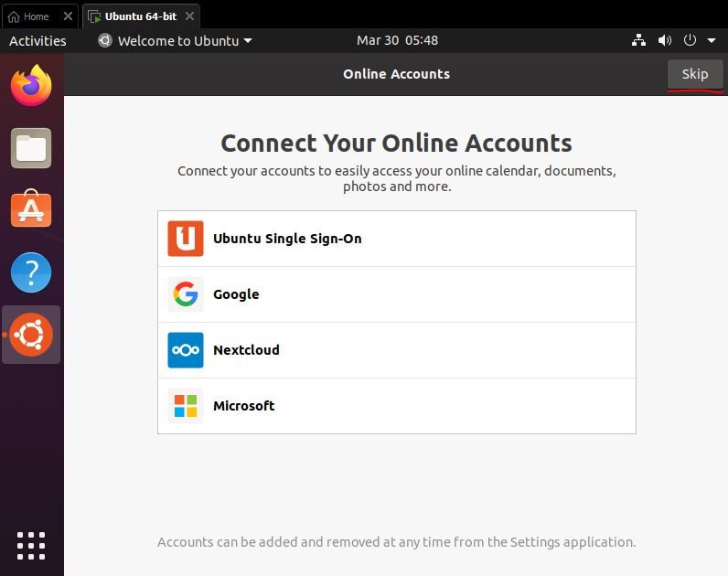Click the Welcome to Ubuntu top-bar app icon
The height and width of the screenshot is (576, 728).
tap(105, 40)
